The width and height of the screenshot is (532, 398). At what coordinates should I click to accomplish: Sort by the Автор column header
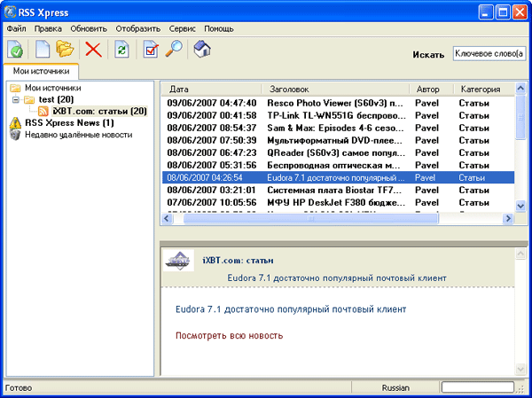(431, 90)
